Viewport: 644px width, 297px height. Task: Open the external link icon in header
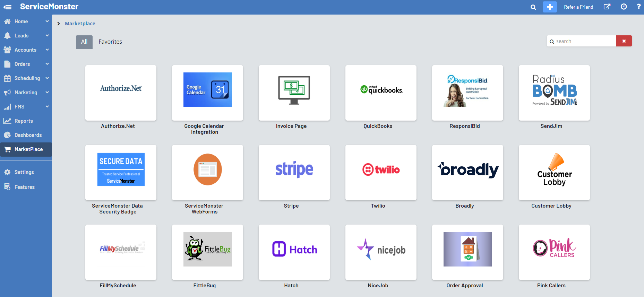pos(607,7)
